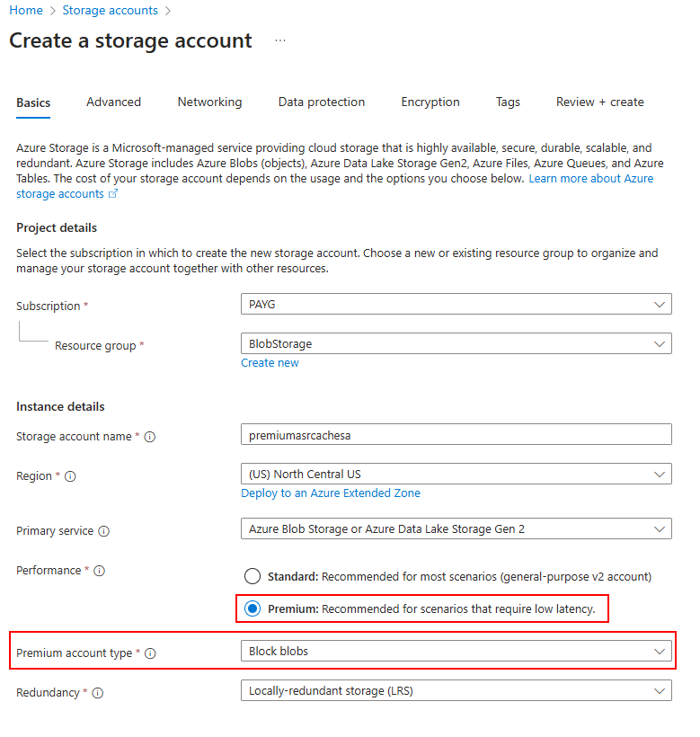Click info icon beside Region label

point(70,476)
